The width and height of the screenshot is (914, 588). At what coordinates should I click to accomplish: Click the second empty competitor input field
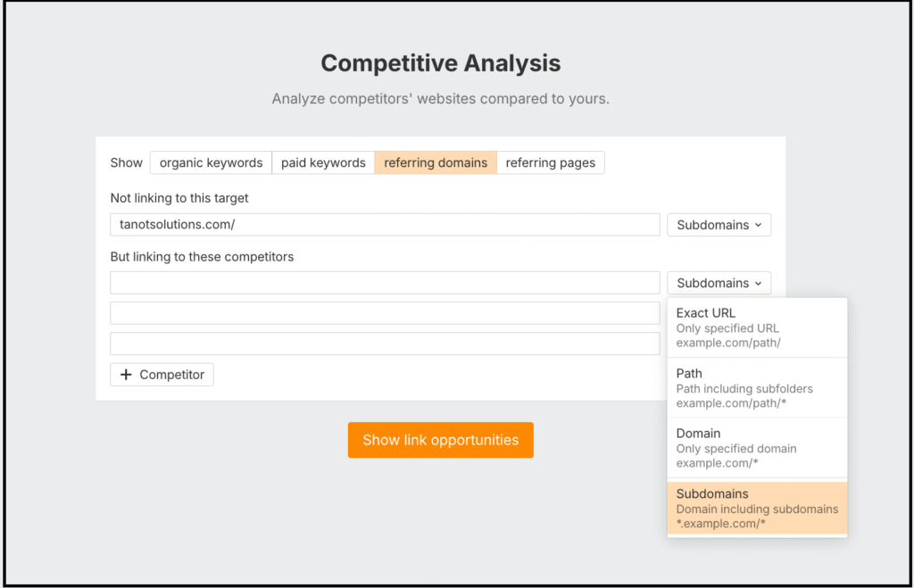[384, 313]
